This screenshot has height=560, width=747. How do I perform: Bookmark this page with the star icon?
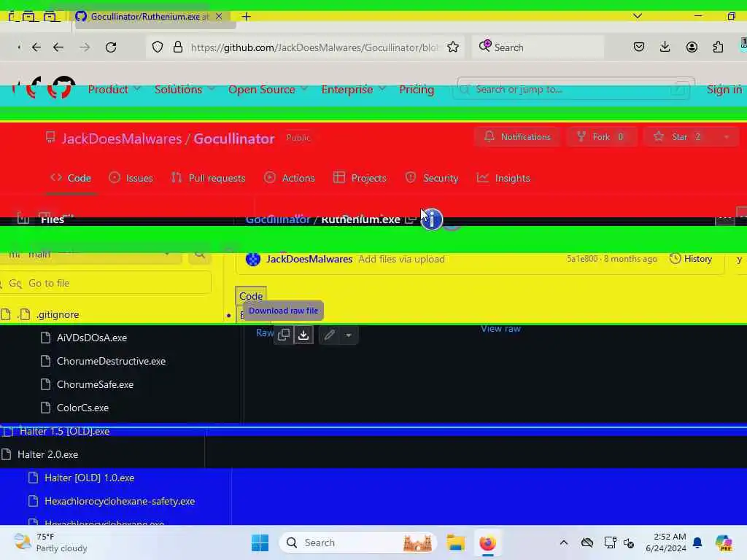pos(453,47)
